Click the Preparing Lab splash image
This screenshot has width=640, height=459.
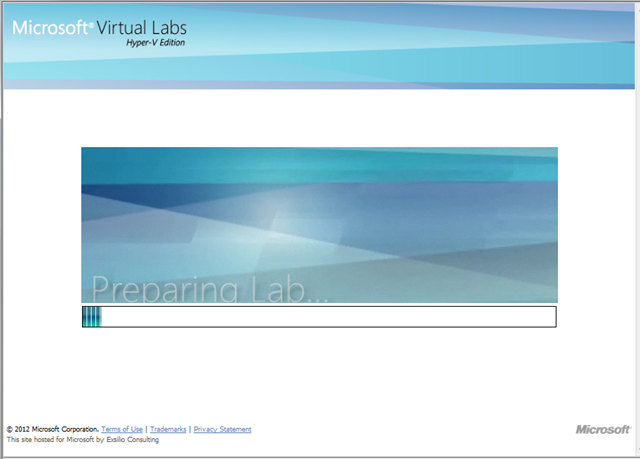(x=319, y=225)
